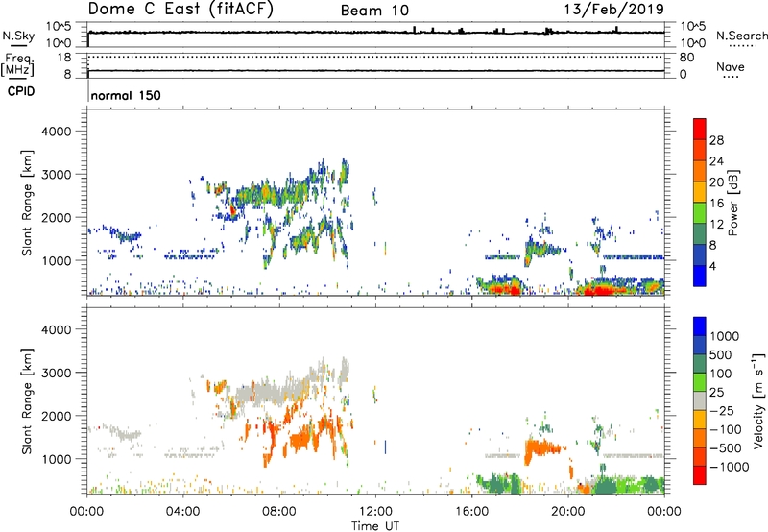Screen dimensions: 768x532
Task: Click the "CPID" label
Action: tap(21, 91)
